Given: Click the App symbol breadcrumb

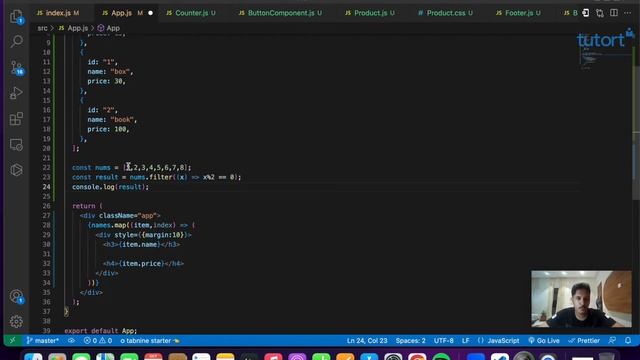Looking at the screenshot, I should (x=109, y=28).
